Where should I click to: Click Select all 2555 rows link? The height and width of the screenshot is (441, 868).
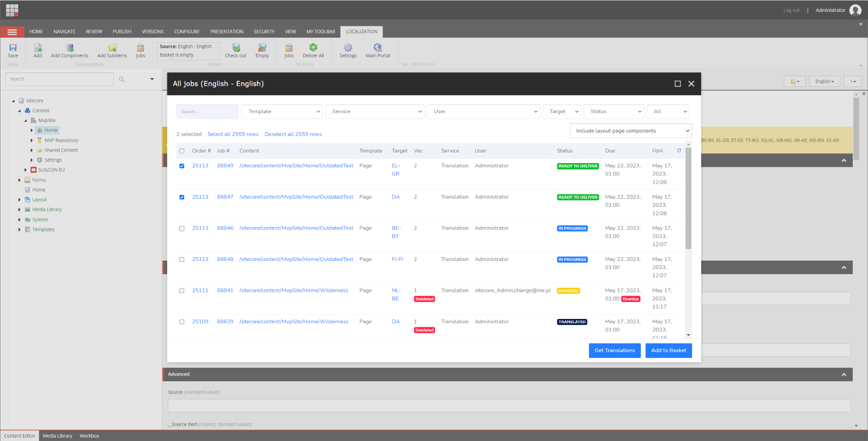pos(233,134)
